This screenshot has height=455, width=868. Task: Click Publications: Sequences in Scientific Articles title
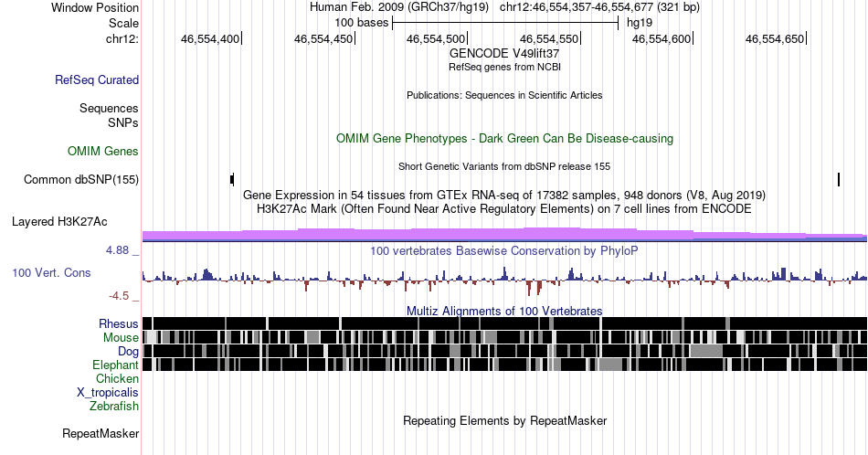(x=504, y=95)
